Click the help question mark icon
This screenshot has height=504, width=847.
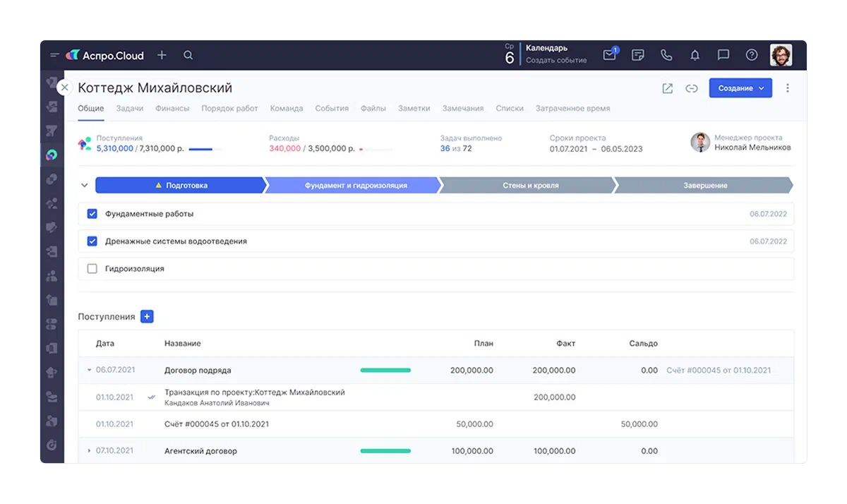752,55
